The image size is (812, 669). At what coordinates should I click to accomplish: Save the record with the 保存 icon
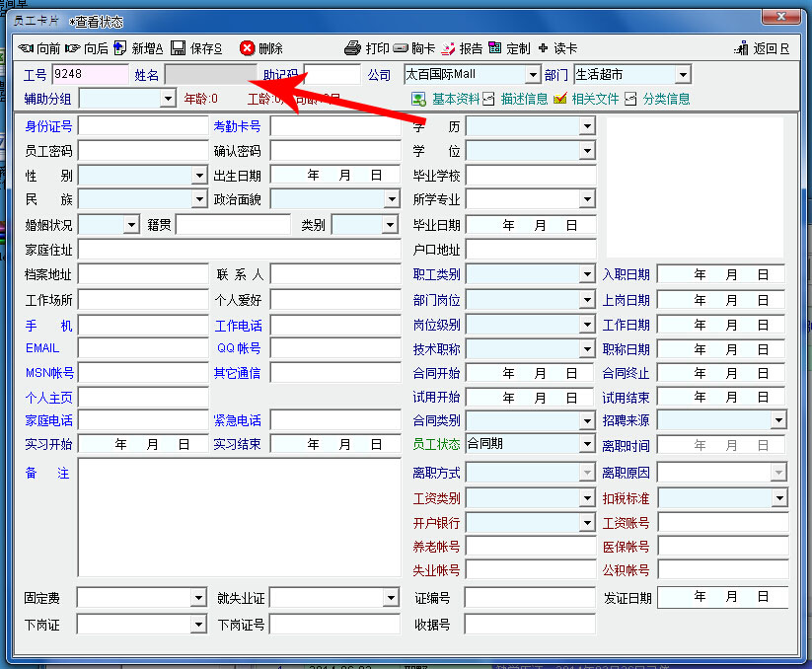[x=179, y=48]
